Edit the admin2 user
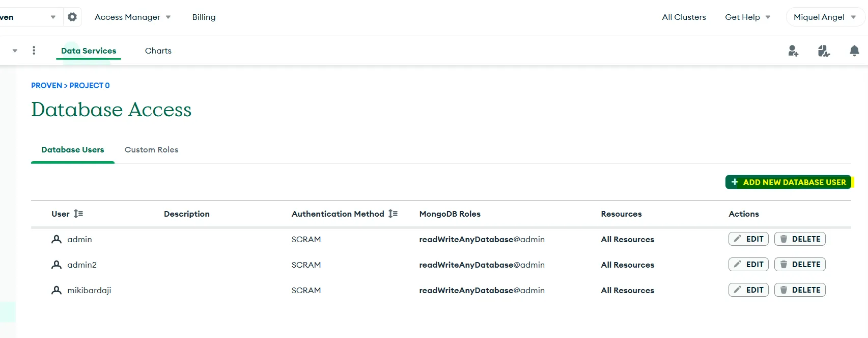 click(x=748, y=265)
